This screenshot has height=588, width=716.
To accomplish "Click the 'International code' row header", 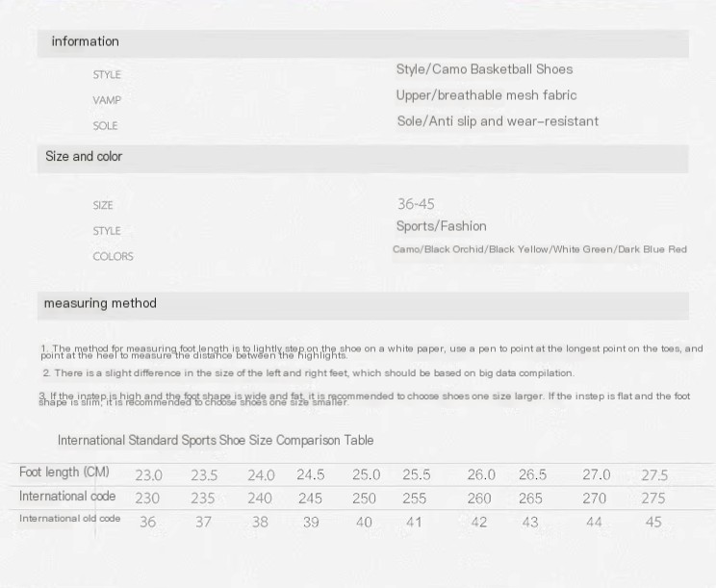I will point(67,497).
